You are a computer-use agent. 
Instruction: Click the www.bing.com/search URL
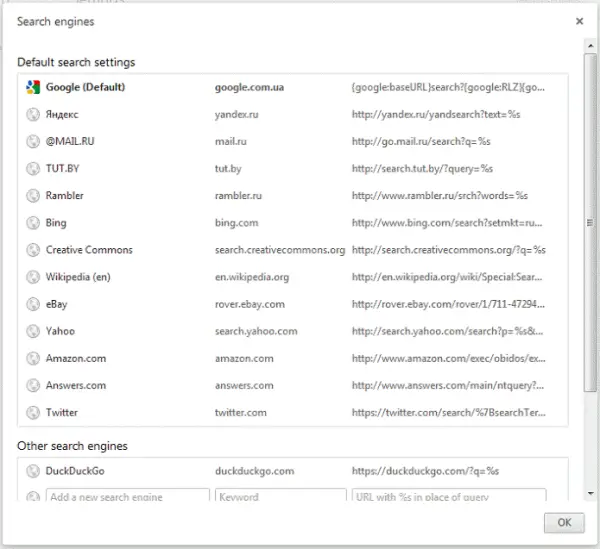(447, 223)
